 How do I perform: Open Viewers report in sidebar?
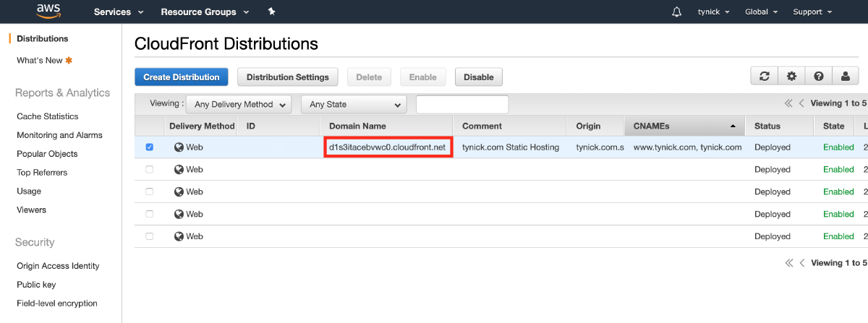(31, 210)
